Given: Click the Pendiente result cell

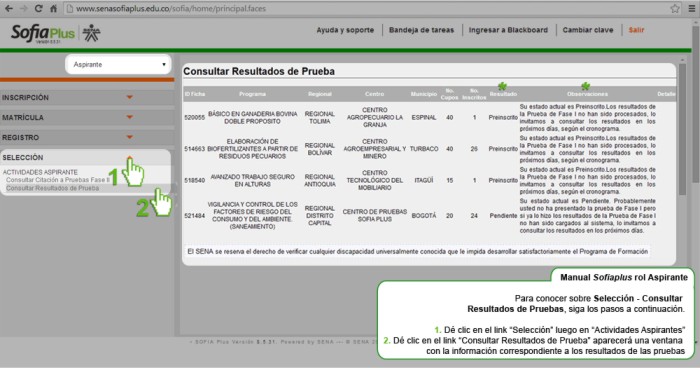Looking at the screenshot, I should (x=503, y=216).
